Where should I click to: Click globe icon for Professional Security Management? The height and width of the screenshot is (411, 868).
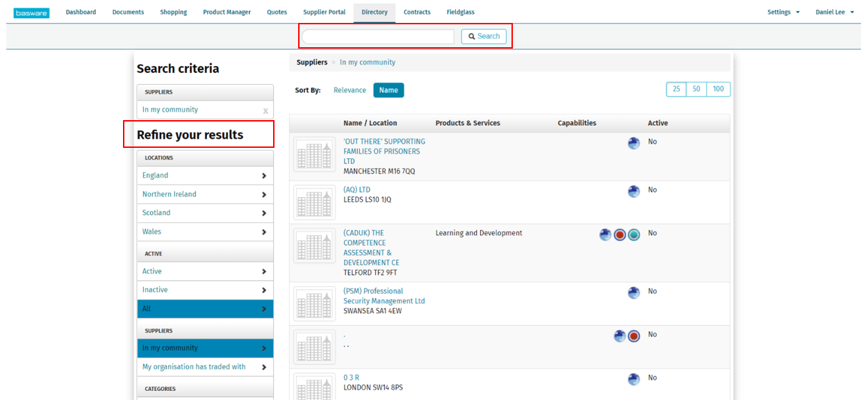[634, 293]
